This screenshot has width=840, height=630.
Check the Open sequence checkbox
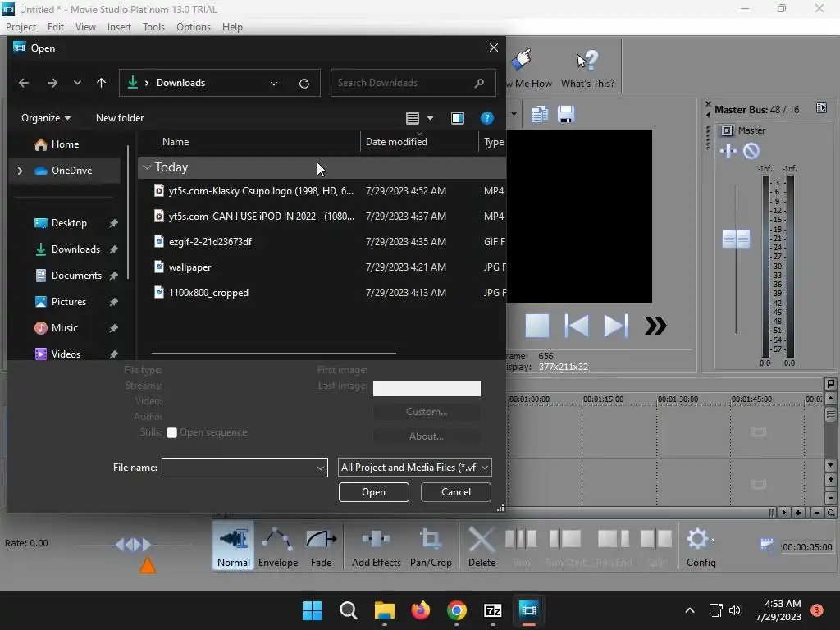171,433
